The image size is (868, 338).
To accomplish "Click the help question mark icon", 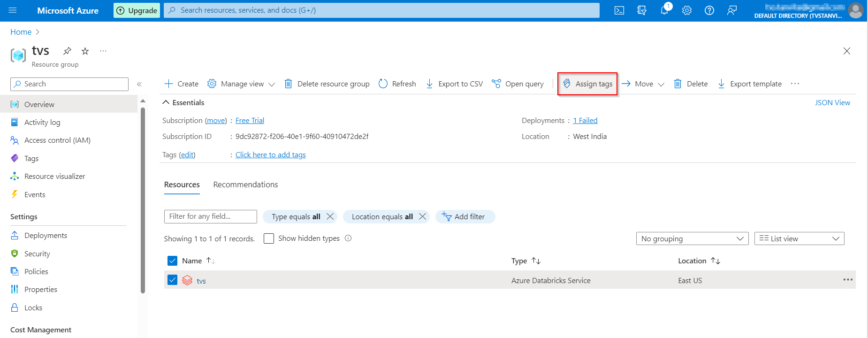I will [x=709, y=10].
